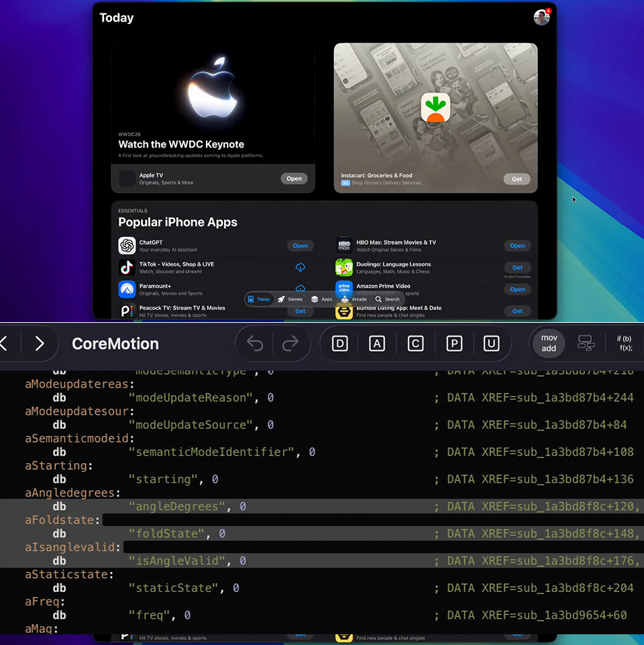644x645 pixels.
Task: Select the aModeupdatereas label
Action: click(x=79, y=384)
